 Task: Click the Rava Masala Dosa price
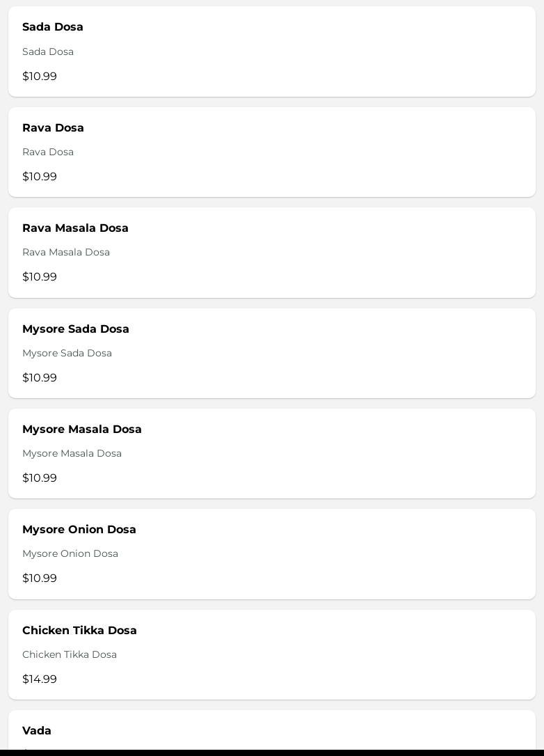coord(40,277)
